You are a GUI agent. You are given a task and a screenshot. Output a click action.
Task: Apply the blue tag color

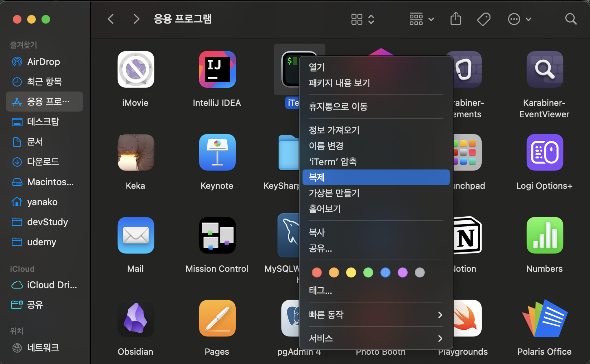(385, 272)
